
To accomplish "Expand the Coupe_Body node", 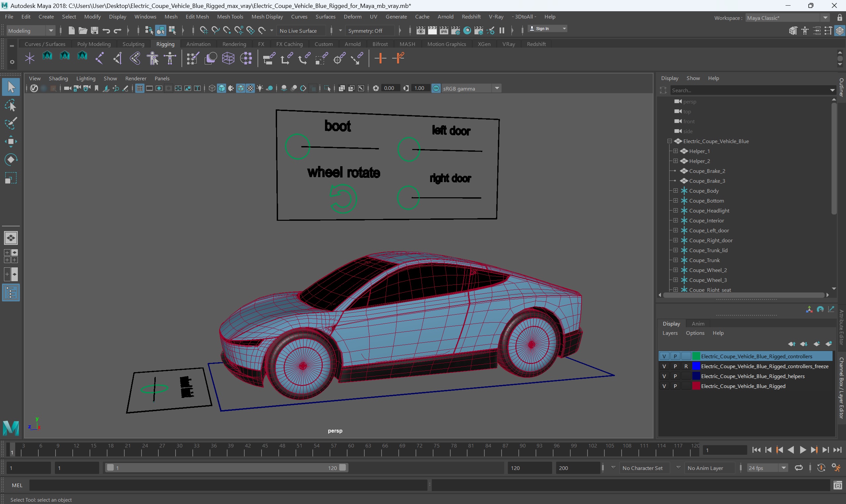I will [x=675, y=190].
